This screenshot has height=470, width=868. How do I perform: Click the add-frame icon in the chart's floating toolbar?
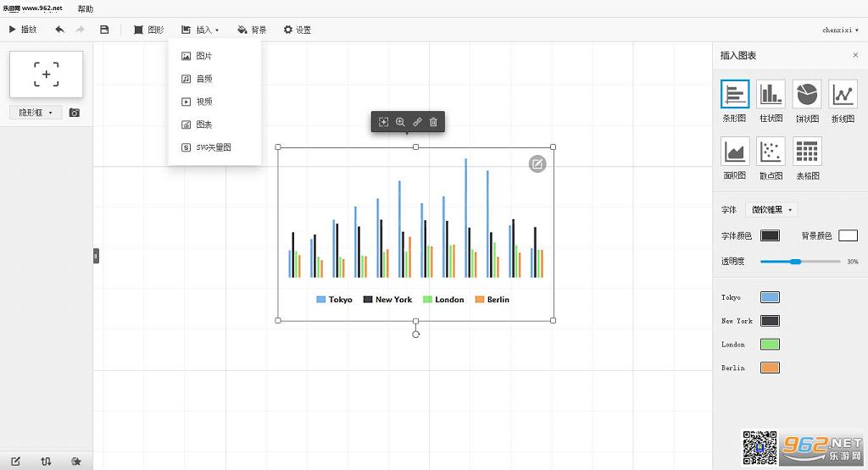coord(383,122)
